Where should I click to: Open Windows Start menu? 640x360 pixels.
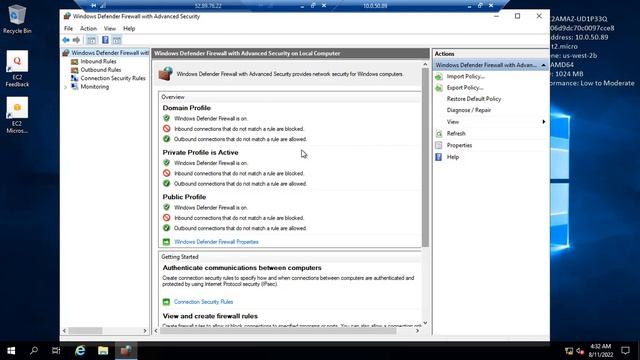click(x=11, y=351)
